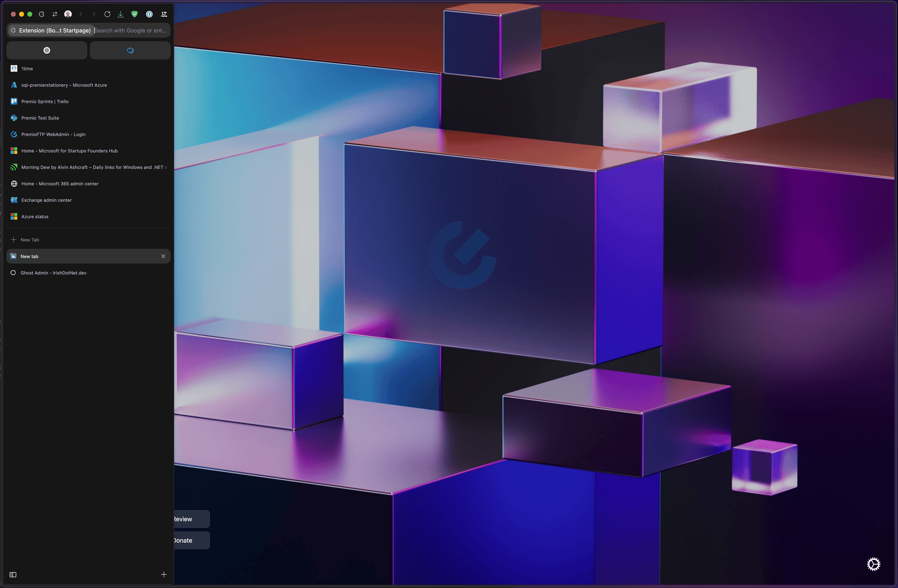Open PremioFTP WebAdmin Login tab
Image resolution: width=898 pixels, height=588 pixels.
(x=89, y=134)
